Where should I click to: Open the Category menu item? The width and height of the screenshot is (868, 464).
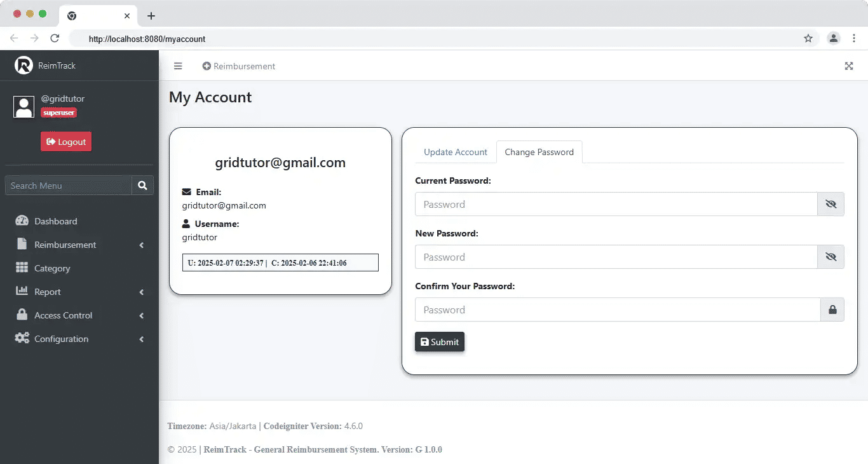click(x=52, y=268)
